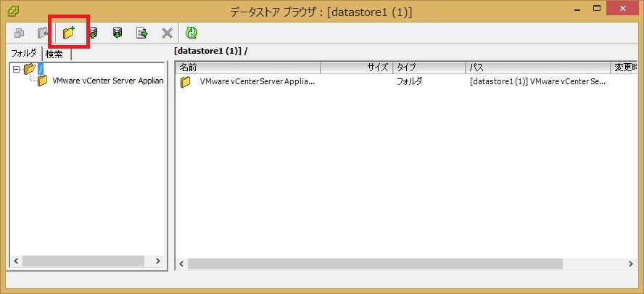Click file list horizontal scrollbar thumb
The image size is (644, 294).
point(375,264)
